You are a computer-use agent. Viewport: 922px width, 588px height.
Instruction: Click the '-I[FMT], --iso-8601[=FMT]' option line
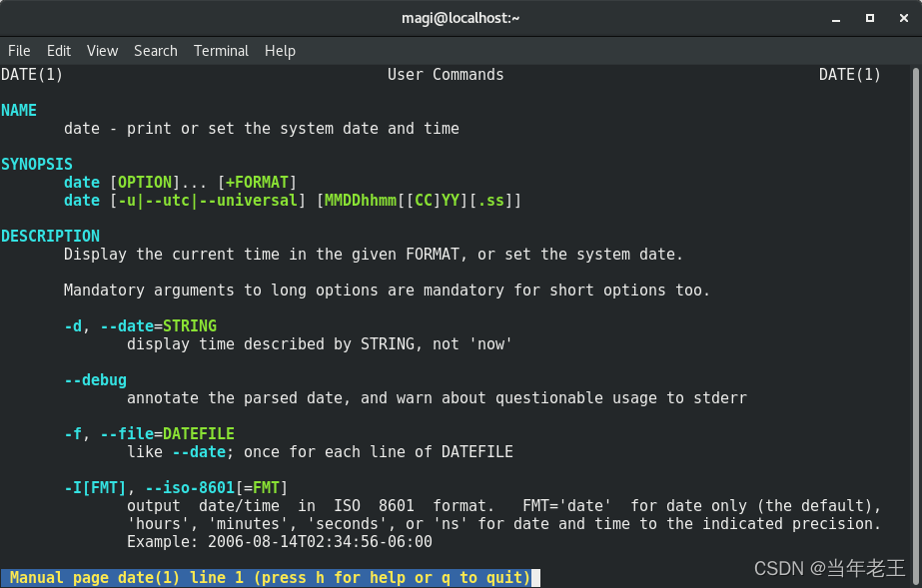coord(176,488)
